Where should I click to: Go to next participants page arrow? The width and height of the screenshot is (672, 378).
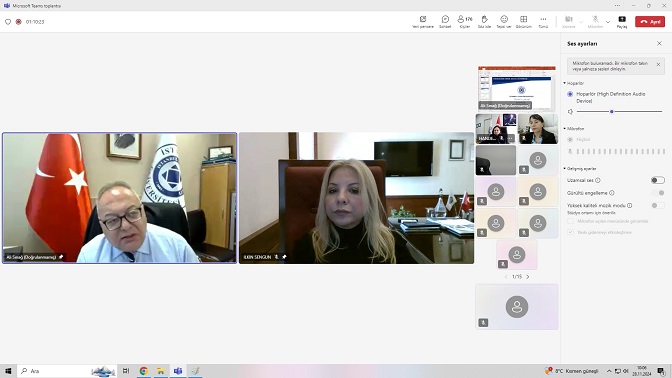click(x=528, y=277)
